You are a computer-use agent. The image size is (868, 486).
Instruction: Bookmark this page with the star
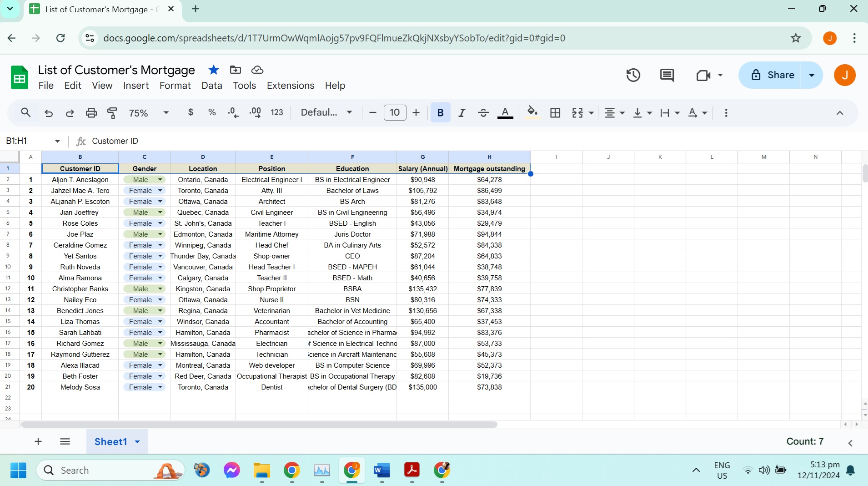coord(796,38)
